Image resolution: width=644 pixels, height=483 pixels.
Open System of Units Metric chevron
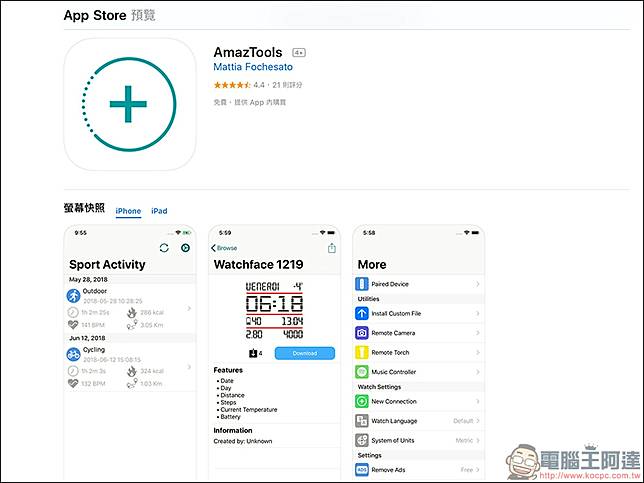pos(478,441)
